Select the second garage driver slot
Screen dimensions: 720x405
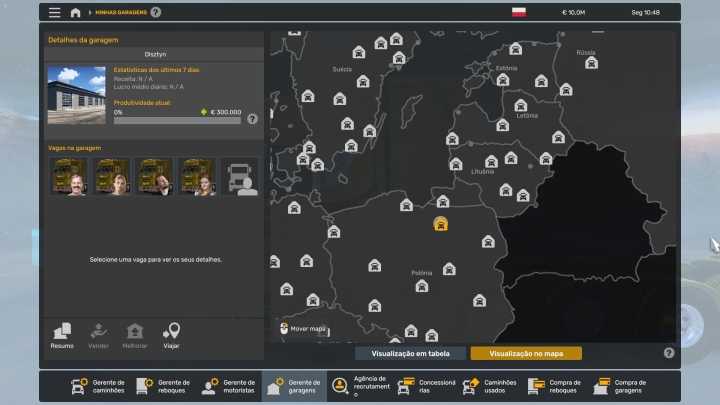(x=112, y=177)
